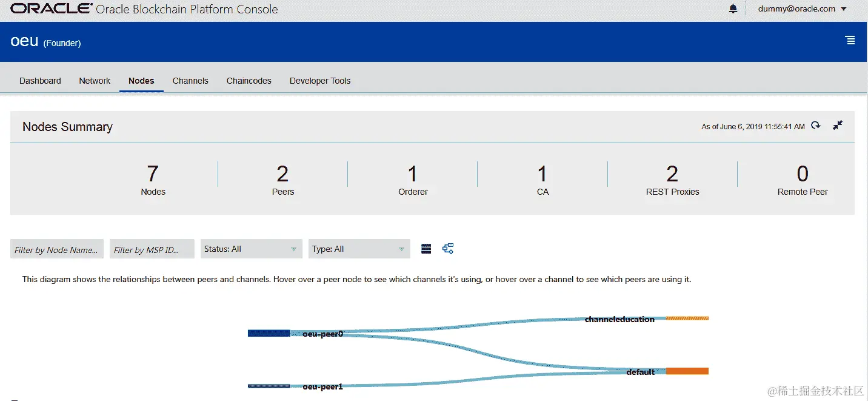Open the hamburger menu in the blue header

tap(850, 41)
